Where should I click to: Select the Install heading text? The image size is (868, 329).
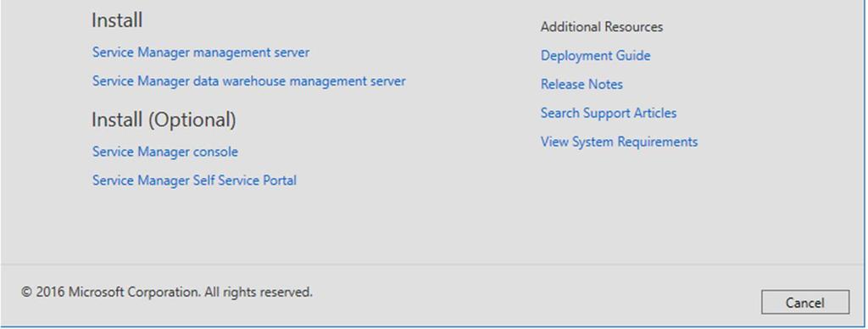(117, 20)
